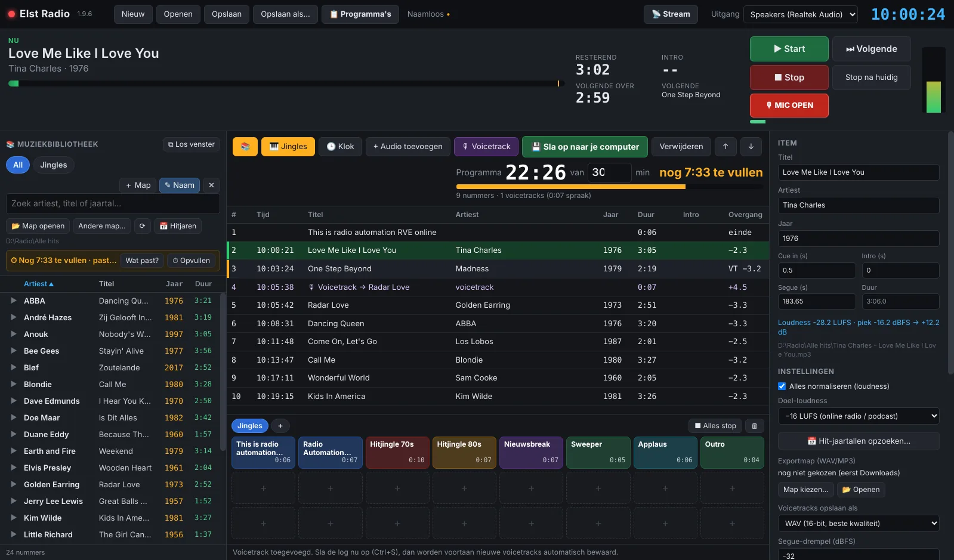Open Voicetracks opslaan als format dropdown

pos(859,524)
